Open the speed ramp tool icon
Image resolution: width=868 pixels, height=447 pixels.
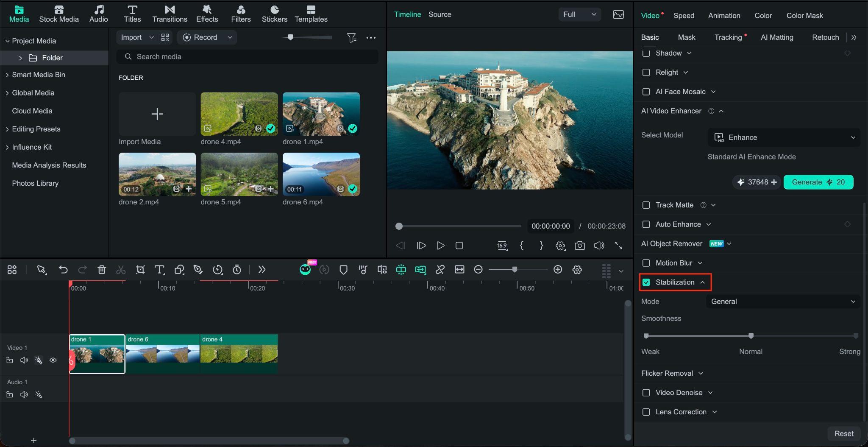(x=217, y=269)
